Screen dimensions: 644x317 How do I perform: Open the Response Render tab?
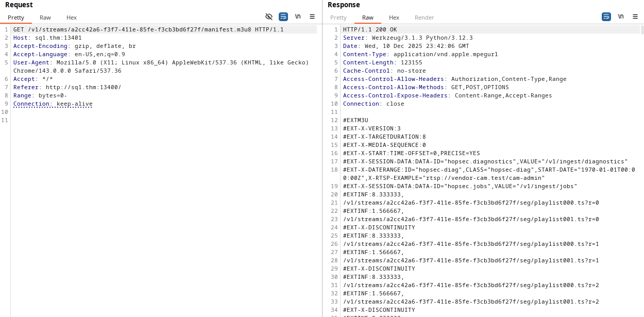[425, 18]
